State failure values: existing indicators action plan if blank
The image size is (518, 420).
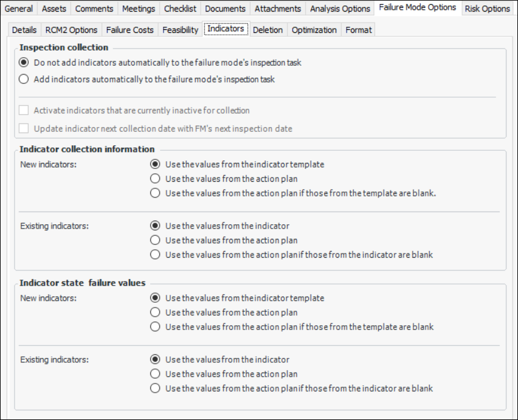point(156,388)
